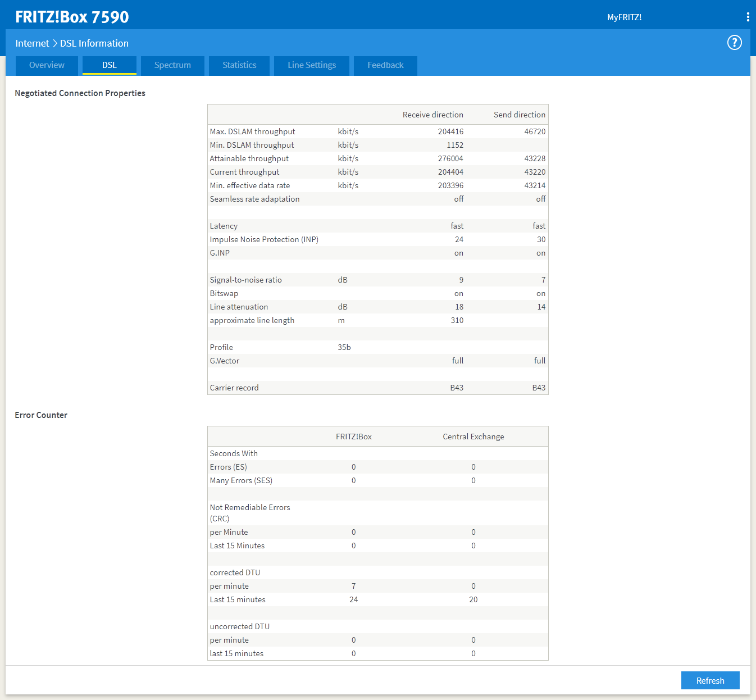The width and height of the screenshot is (756, 700).
Task: Click the G.Vector row label
Action: pos(224,361)
